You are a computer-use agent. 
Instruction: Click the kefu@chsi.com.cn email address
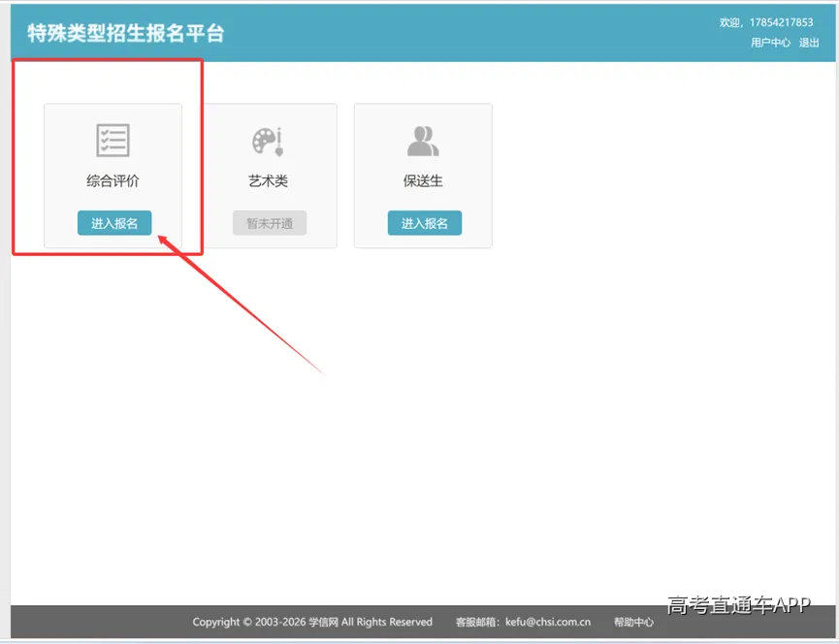coord(548,622)
